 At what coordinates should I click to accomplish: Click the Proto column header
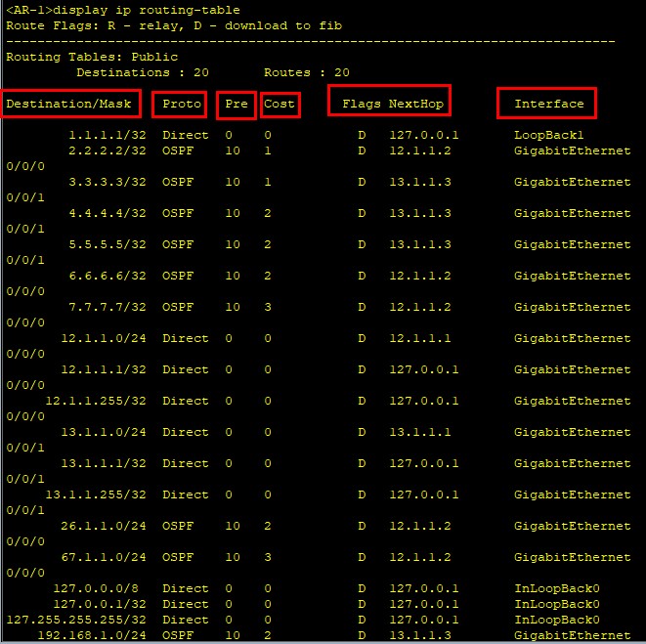[x=182, y=104]
